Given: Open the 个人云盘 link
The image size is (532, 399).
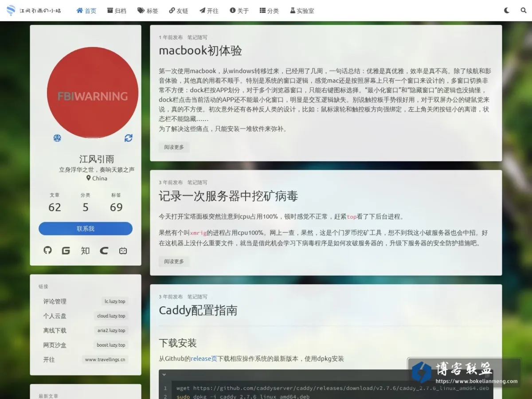Looking at the screenshot, I should (x=55, y=316).
